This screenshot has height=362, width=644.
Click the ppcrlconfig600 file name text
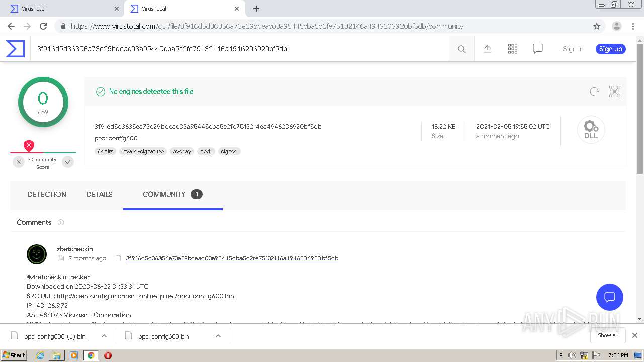tap(116, 138)
